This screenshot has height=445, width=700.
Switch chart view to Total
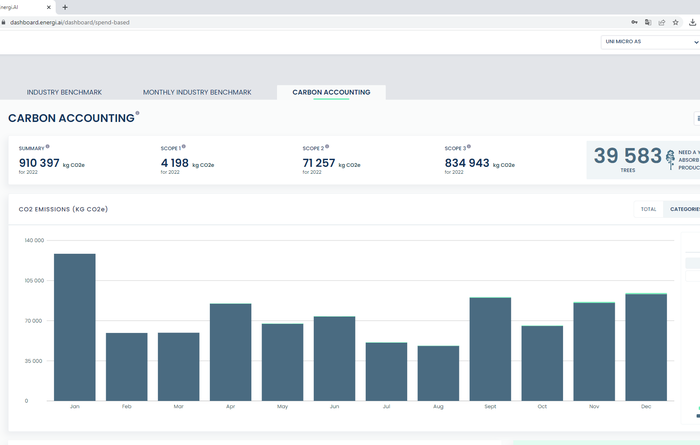coord(649,209)
